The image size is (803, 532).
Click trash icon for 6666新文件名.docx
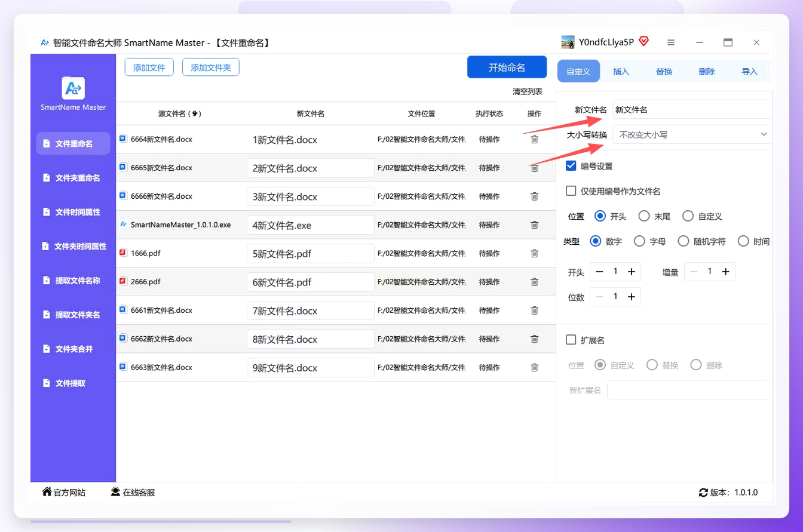point(534,196)
